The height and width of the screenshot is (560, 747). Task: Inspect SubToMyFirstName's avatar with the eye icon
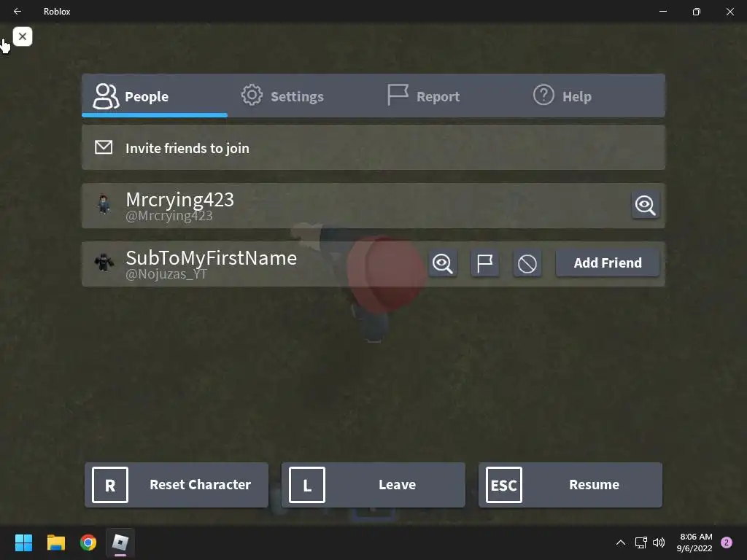click(x=443, y=262)
